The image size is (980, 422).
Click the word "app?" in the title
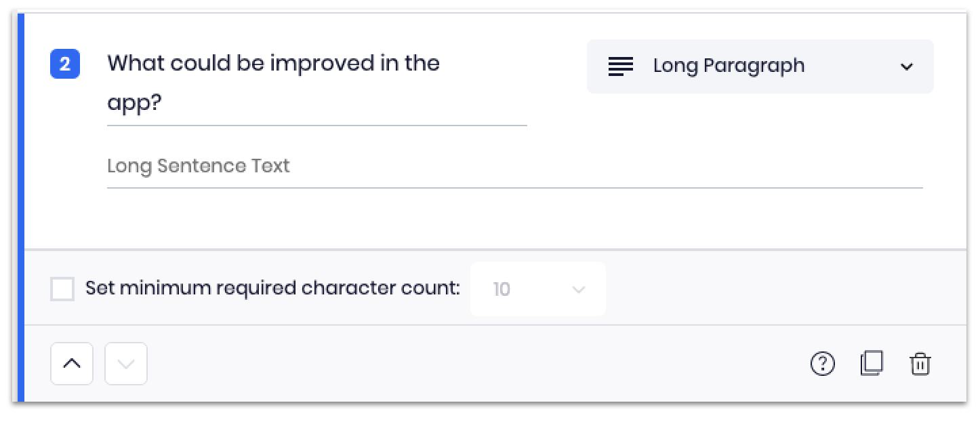coord(134,103)
